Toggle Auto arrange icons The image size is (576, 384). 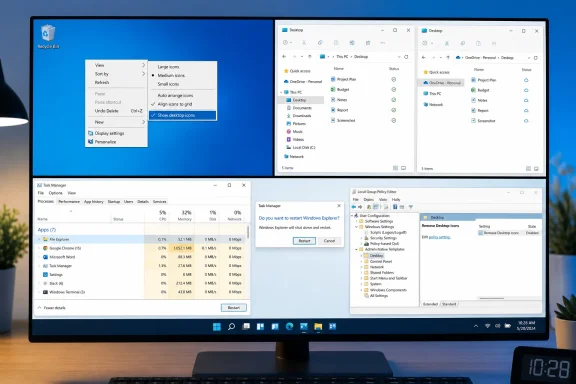point(182,96)
